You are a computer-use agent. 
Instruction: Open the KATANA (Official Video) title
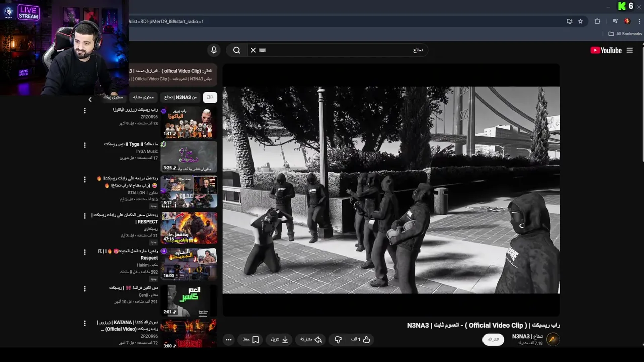pos(127,326)
